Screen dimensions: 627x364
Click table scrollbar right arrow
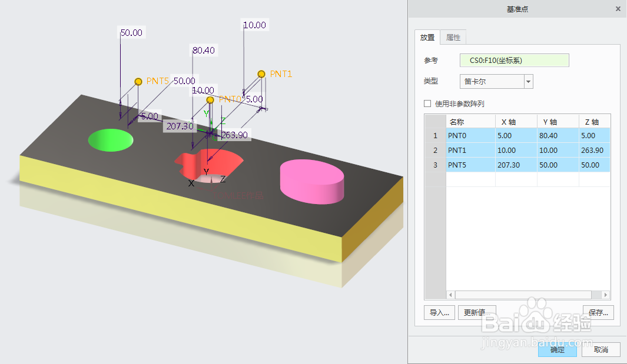pos(605,295)
